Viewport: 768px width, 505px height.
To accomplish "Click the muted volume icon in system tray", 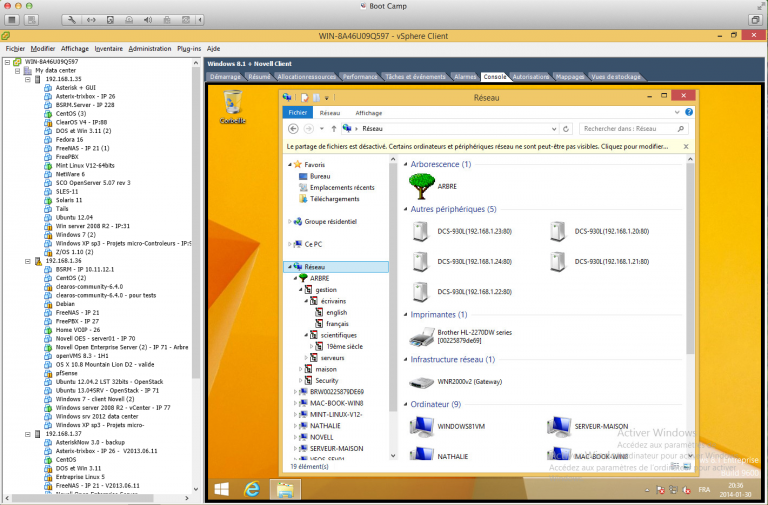I will coord(687,490).
